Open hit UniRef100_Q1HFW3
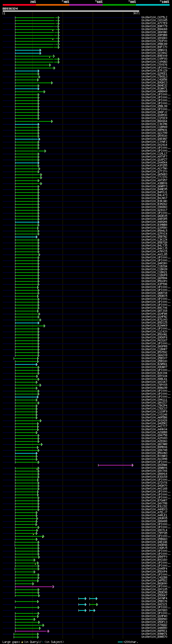 click(154, 616)
